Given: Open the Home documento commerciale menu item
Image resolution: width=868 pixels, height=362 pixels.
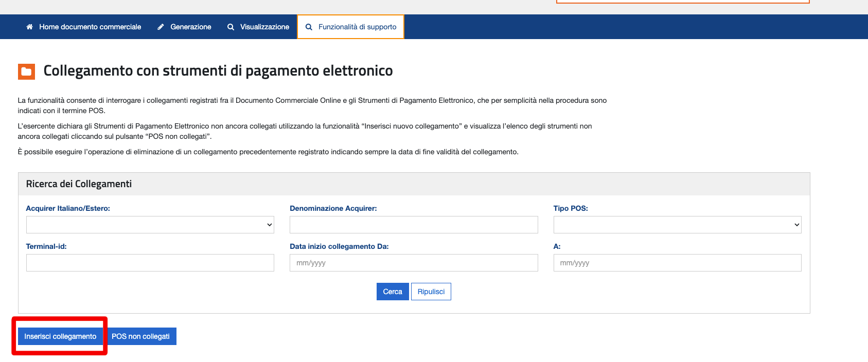Looking at the screenshot, I should [x=90, y=27].
